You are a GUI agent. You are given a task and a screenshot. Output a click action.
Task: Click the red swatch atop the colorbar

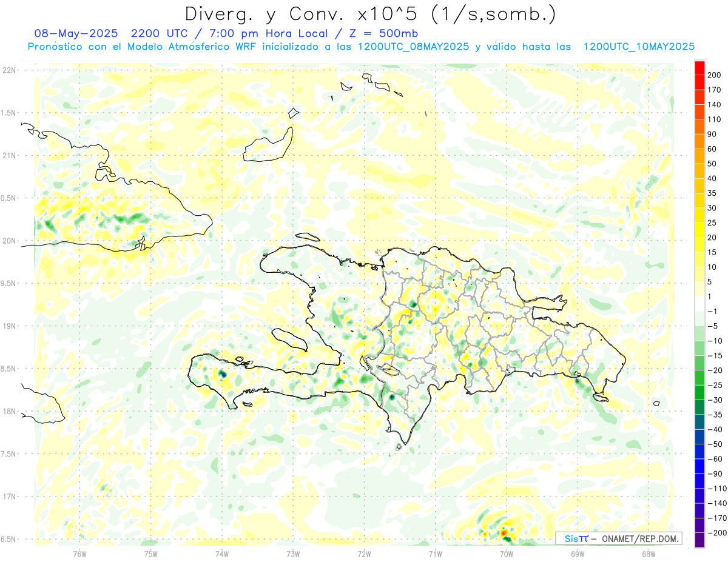(699, 68)
